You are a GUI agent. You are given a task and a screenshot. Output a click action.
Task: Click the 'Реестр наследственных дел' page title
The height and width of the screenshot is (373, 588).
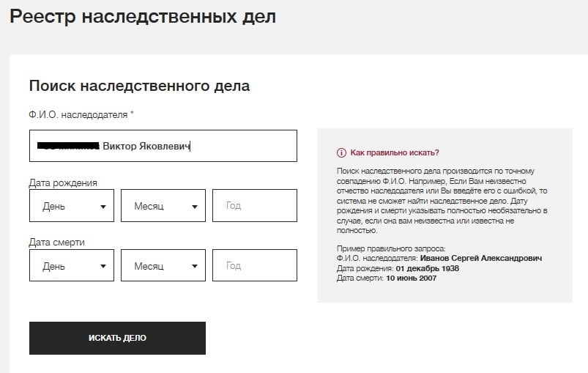coord(143,17)
